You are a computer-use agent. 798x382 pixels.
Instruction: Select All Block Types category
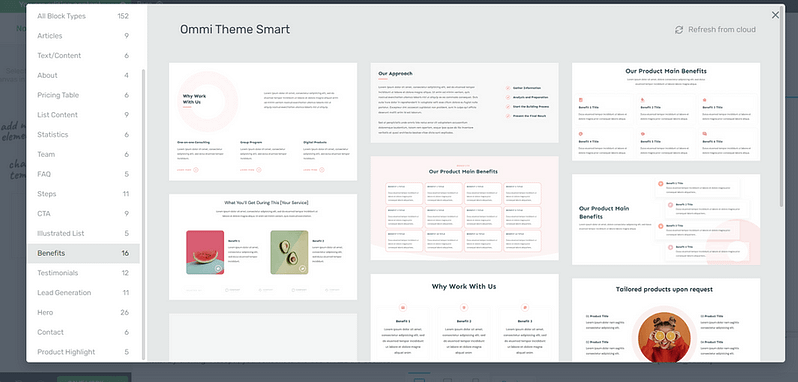click(83, 16)
